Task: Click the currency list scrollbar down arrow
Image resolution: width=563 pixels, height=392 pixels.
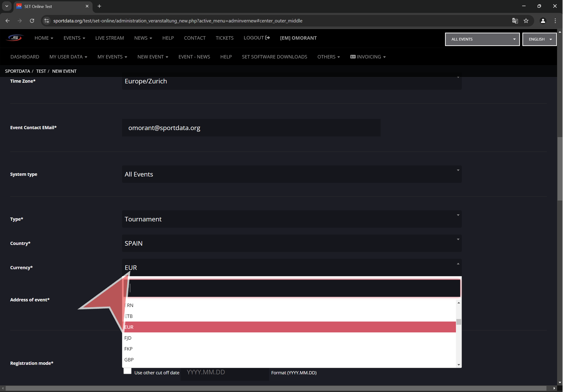Action: pos(458,365)
